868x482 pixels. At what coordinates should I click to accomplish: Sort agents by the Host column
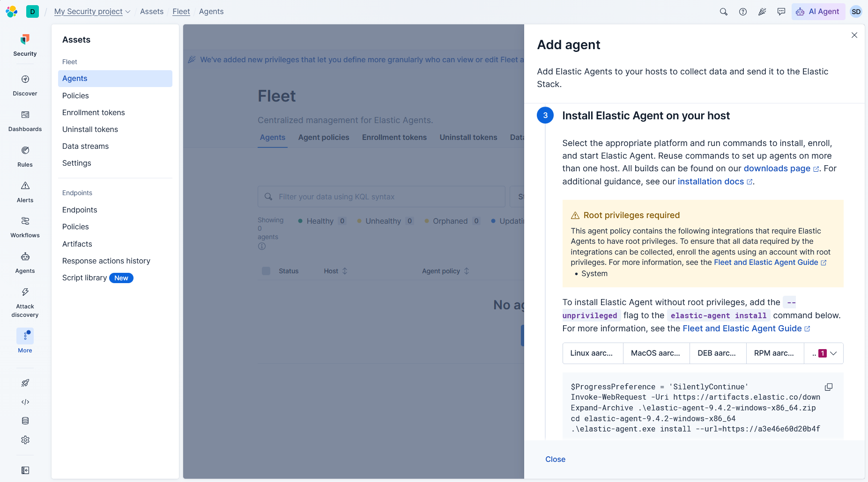pyautogui.click(x=335, y=271)
